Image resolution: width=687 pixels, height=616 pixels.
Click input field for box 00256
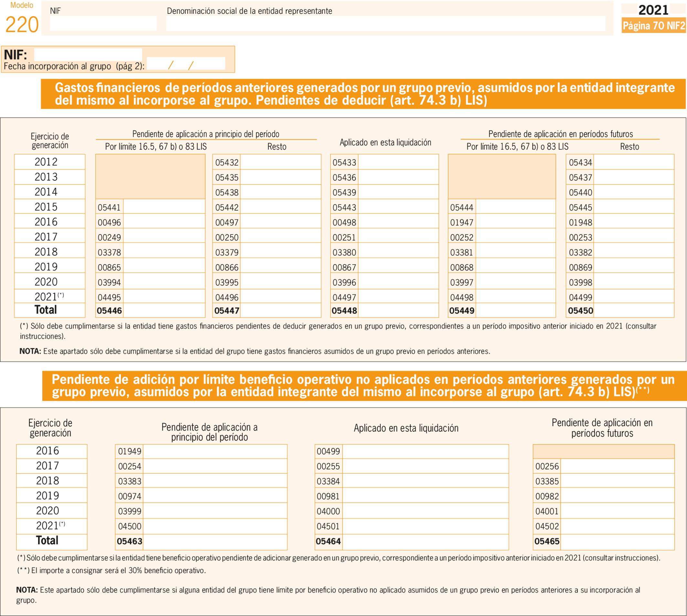point(617,466)
